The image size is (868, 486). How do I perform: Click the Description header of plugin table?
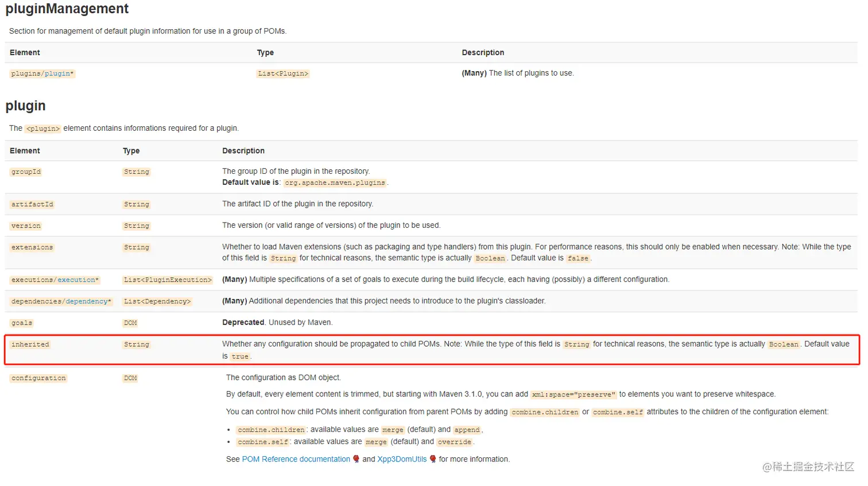click(243, 151)
